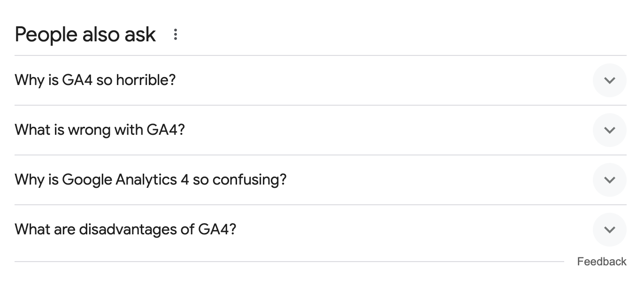The image size is (644, 294).
Task: Open the three-dot menu beside People also ask
Action: tap(176, 34)
